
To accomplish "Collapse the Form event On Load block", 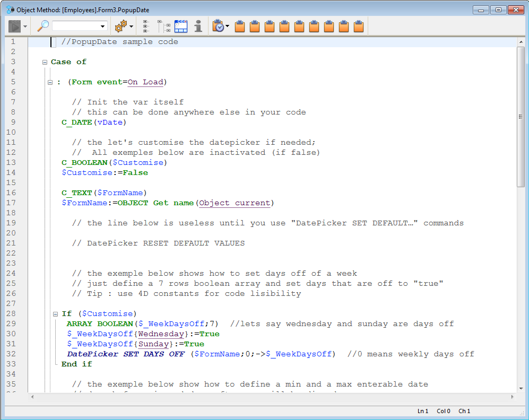I will tap(50, 82).
